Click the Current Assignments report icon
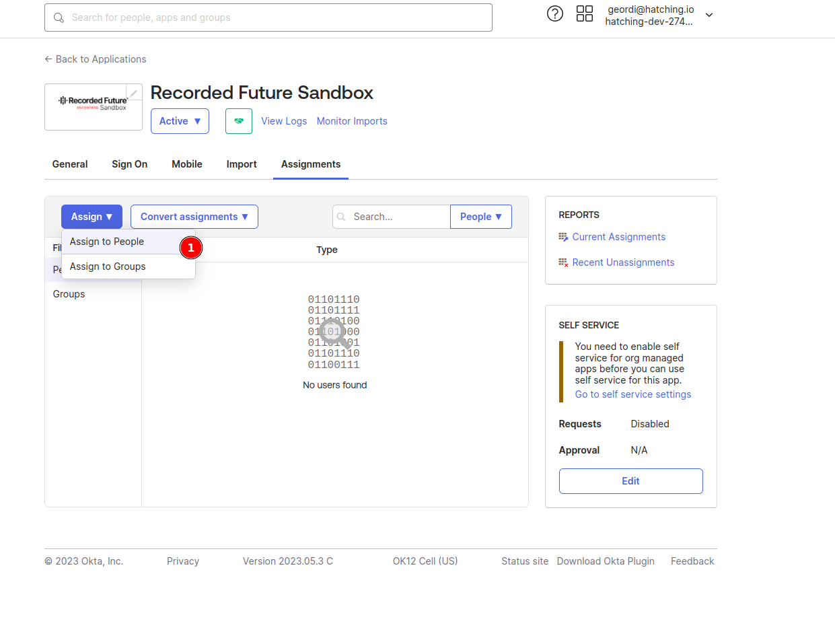 563,237
